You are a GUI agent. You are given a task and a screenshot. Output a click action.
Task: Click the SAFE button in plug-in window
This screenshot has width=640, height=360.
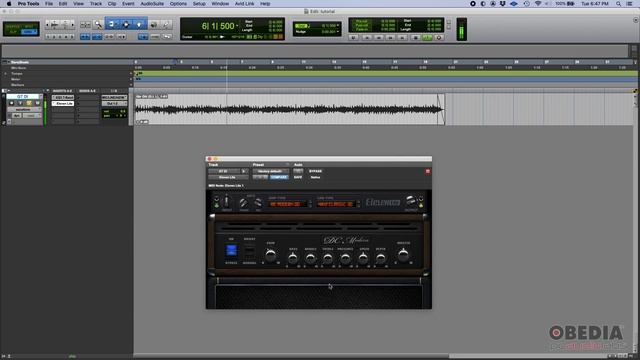298,177
